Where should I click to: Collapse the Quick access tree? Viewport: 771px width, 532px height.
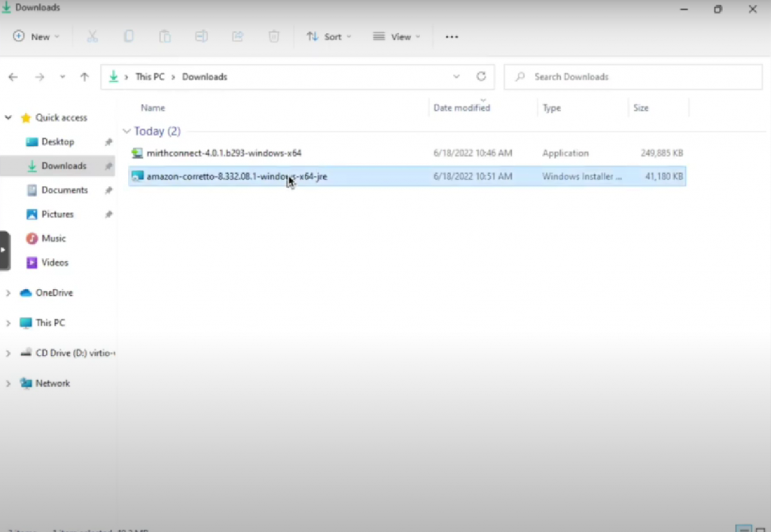(x=8, y=118)
